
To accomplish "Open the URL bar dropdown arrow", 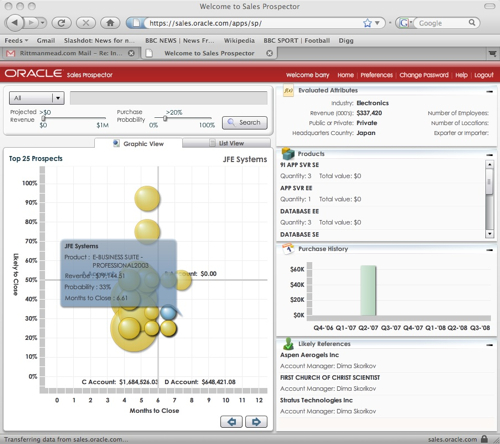I will coord(377,23).
